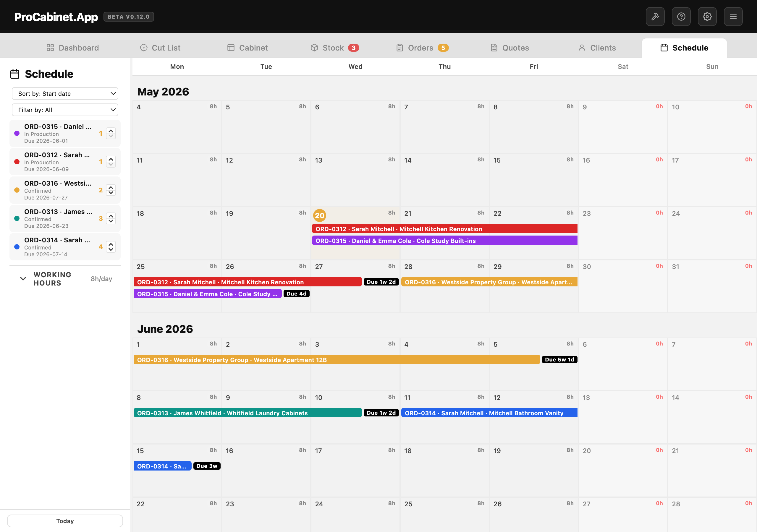Click blue color dot of ORD-0314
This screenshot has width=757, height=532.
pos(17,247)
